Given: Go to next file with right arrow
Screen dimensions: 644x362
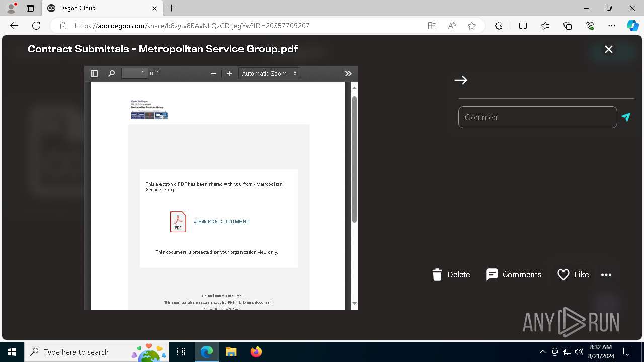Looking at the screenshot, I should pyautogui.click(x=461, y=80).
